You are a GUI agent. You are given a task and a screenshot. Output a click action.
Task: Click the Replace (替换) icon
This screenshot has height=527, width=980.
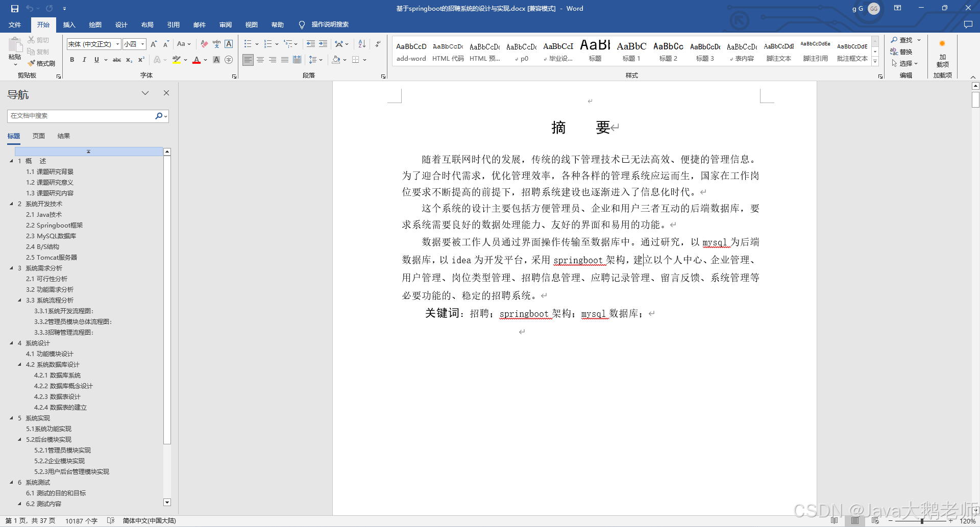903,51
